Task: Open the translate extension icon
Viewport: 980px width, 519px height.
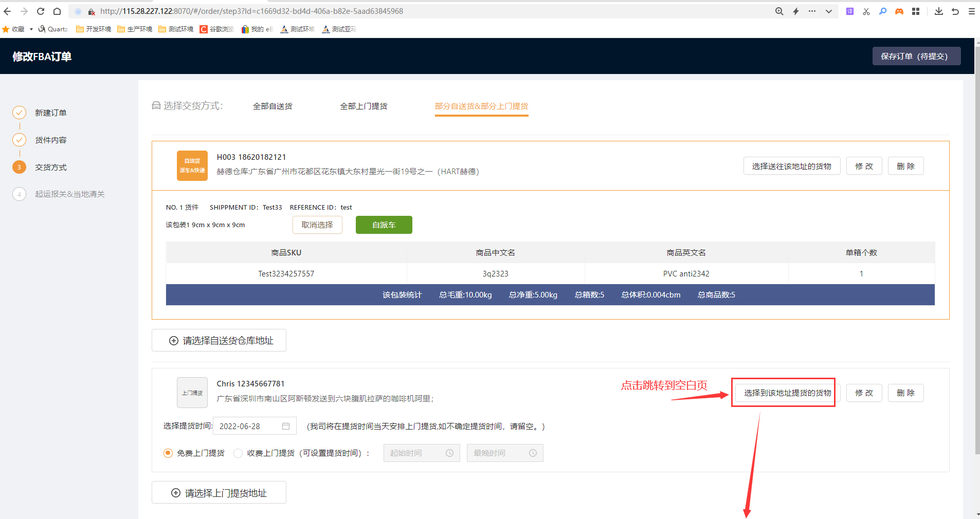Action: pyautogui.click(x=850, y=11)
